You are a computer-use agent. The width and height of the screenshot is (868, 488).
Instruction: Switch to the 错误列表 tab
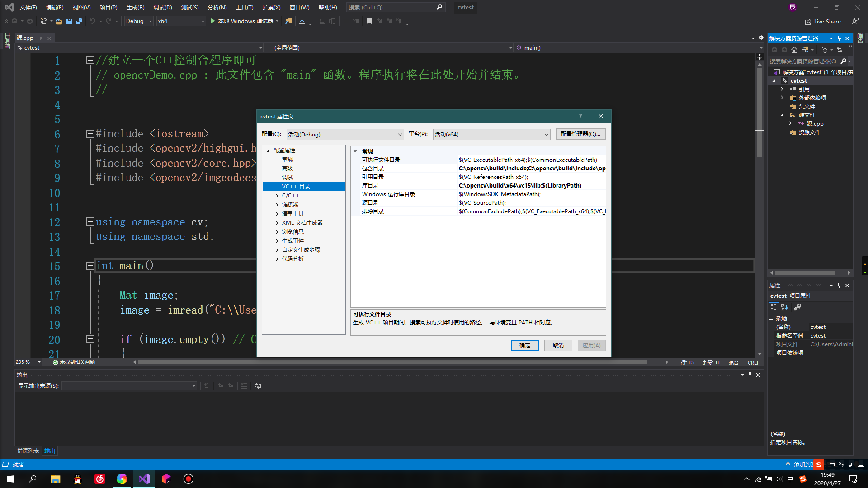28,451
